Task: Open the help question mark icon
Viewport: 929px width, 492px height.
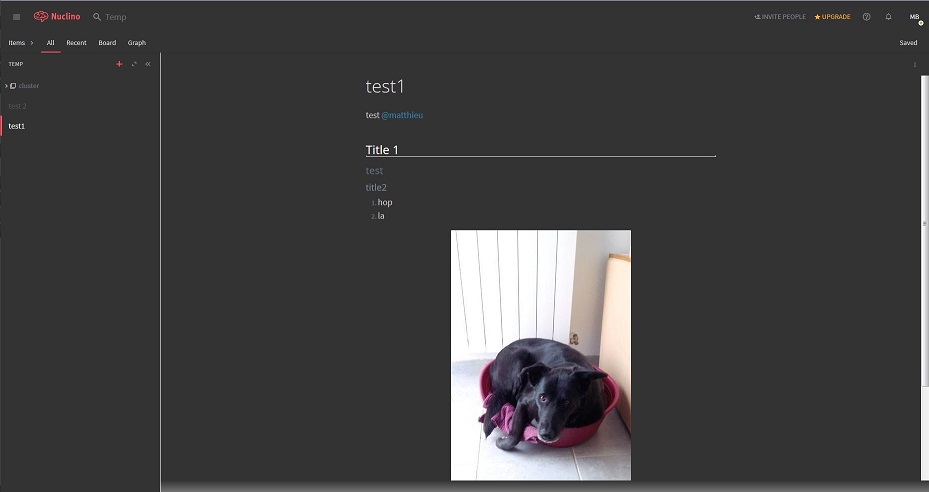Action: 866,17
